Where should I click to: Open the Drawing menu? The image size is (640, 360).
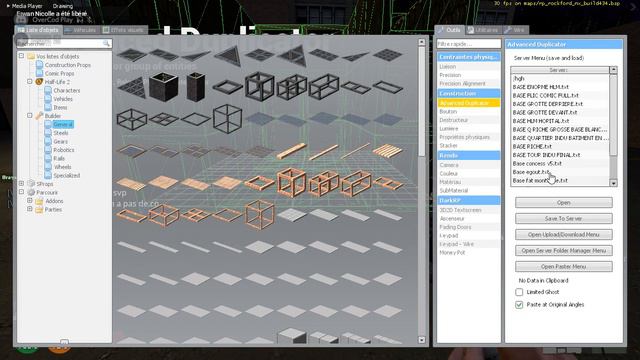63,6
